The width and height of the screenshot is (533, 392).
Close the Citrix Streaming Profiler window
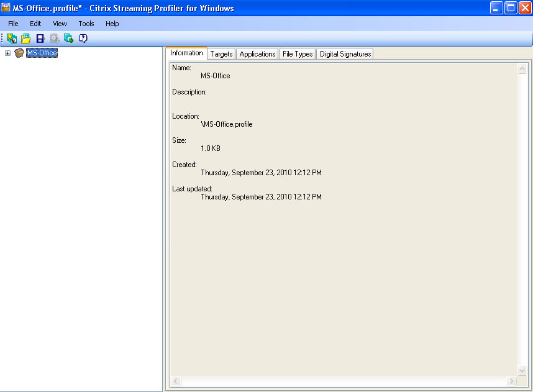[x=525, y=8]
